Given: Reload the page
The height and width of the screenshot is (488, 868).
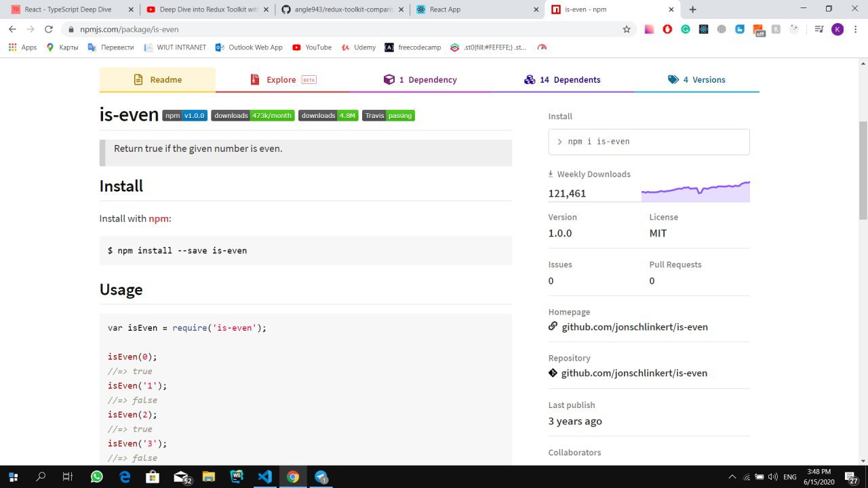Looking at the screenshot, I should click(48, 29).
